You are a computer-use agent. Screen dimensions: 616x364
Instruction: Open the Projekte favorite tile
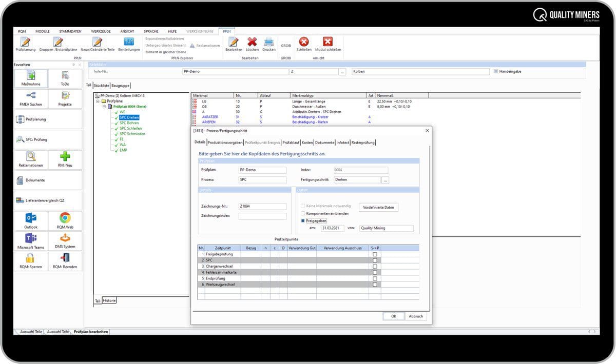[65, 98]
